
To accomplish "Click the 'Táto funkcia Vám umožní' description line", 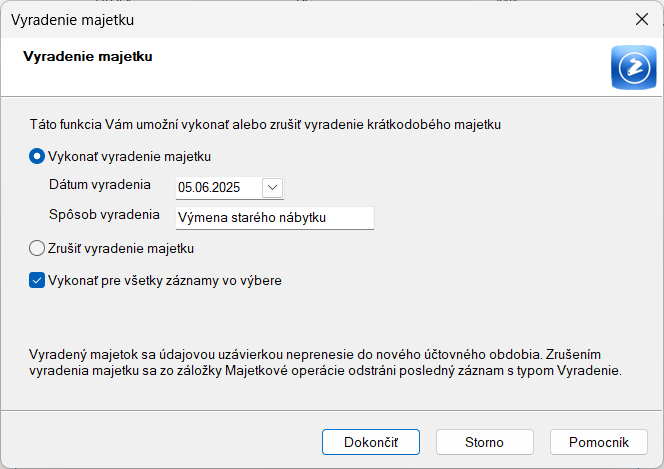I will coord(265,124).
